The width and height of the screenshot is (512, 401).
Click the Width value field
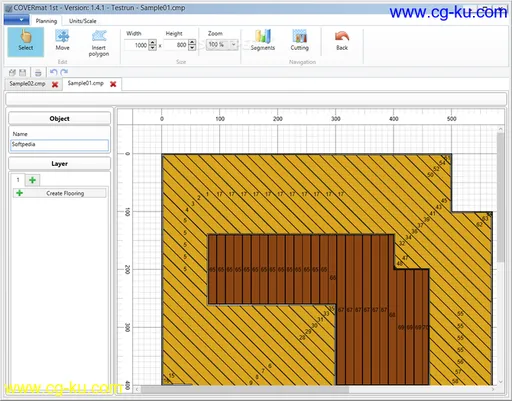pyautogui.click(x=136, y=45)
